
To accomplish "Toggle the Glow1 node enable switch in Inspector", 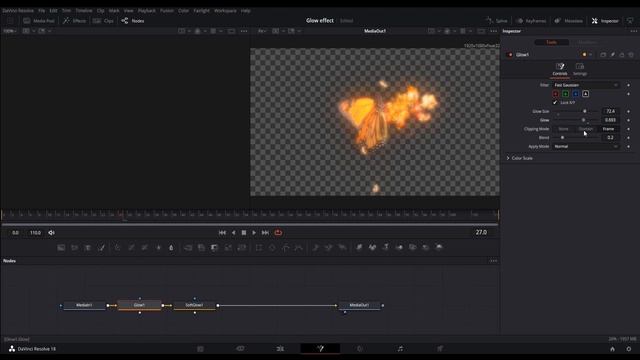I will 510,55.
